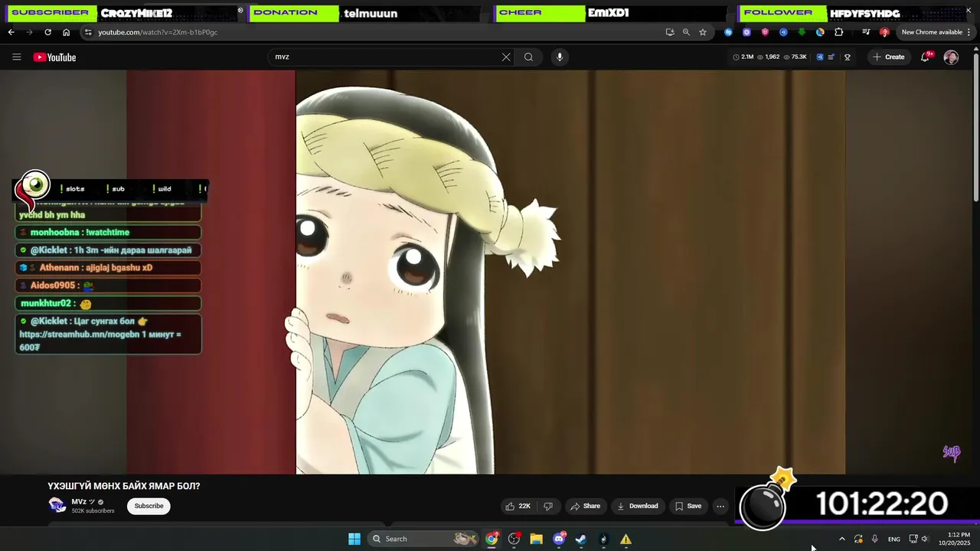Open Steam from the taskbar
The height and width of the screenshot is (551, 980).
point(581,539)
